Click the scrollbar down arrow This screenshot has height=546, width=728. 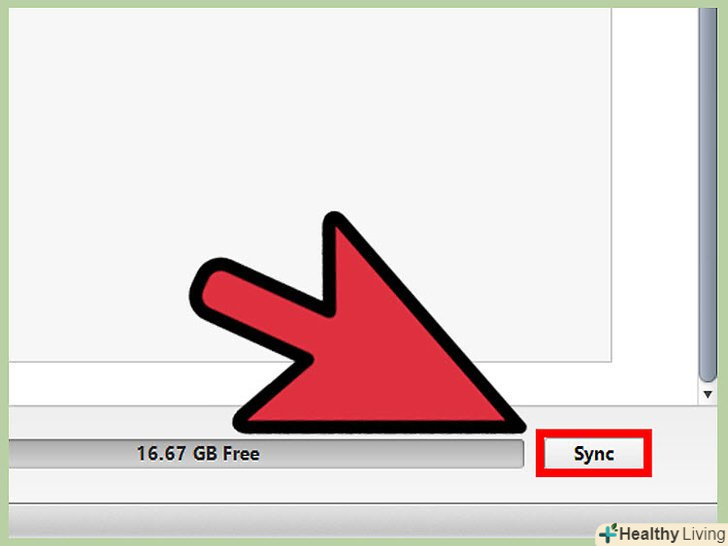pos(708,395)
